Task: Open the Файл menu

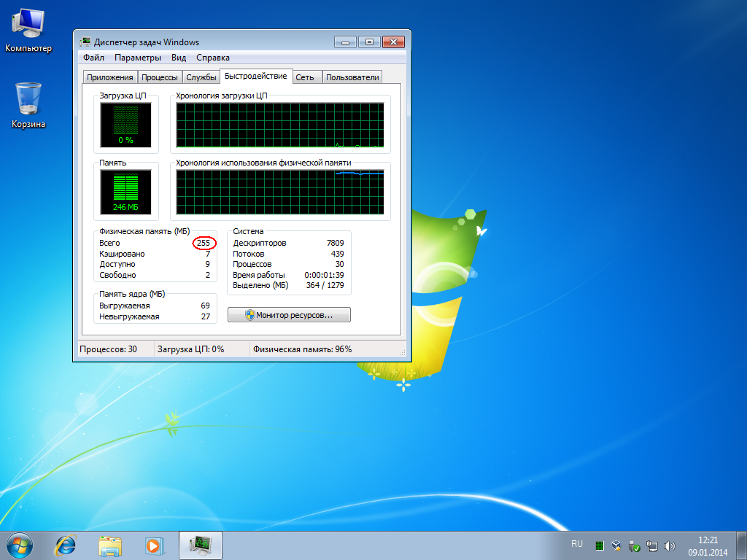Action: 93,58
